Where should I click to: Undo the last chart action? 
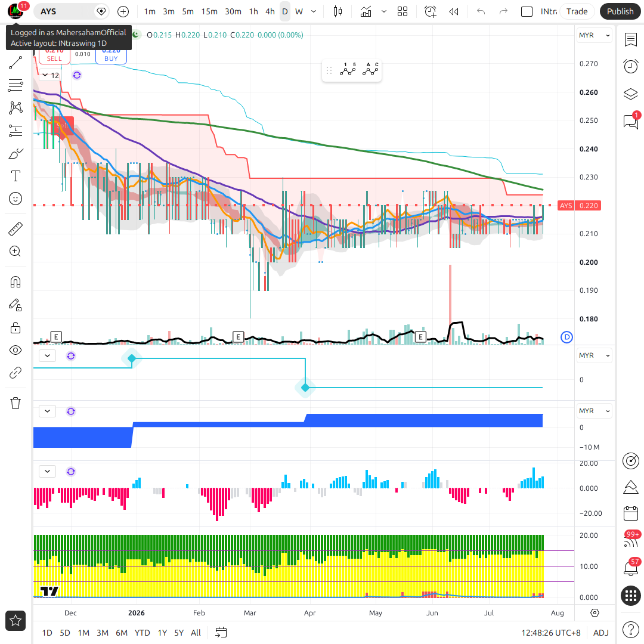481,11
